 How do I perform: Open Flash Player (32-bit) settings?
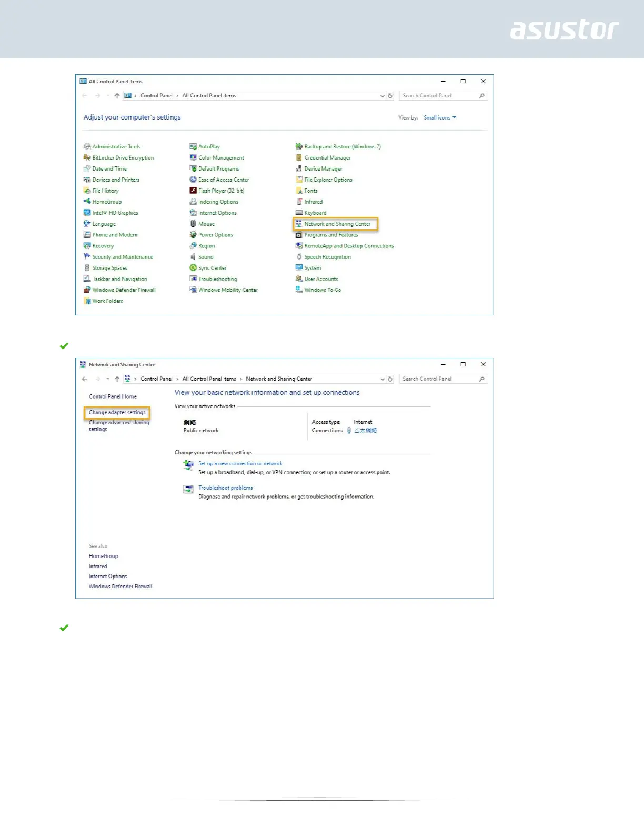(221, 191)
